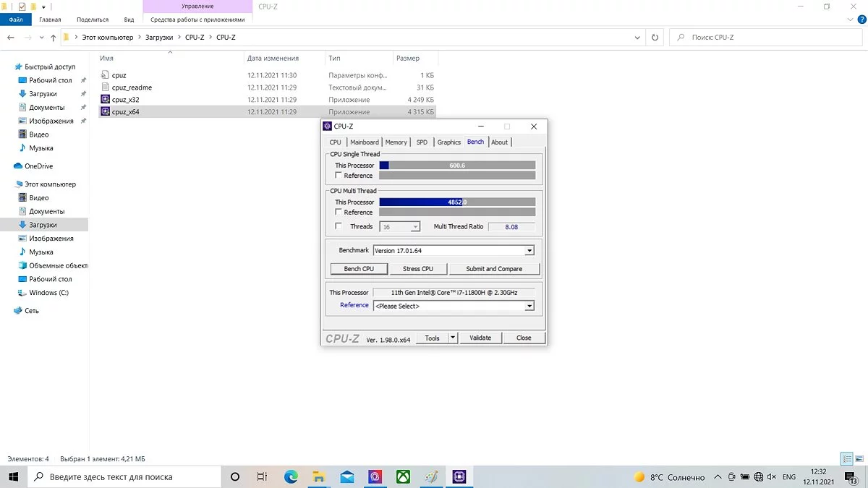Open recent locations chevron near navigation arrows
This screenshot has width=868, height=488.
[42, 37]
